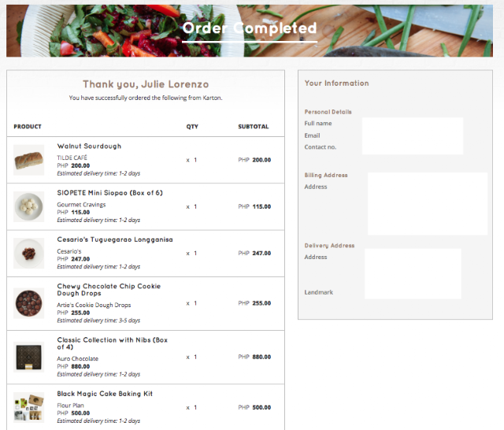The image size is (504, 430).
Task: Open SIOPETE Mini Siopao (Box of 6) title
Action: tap(110, 193)
